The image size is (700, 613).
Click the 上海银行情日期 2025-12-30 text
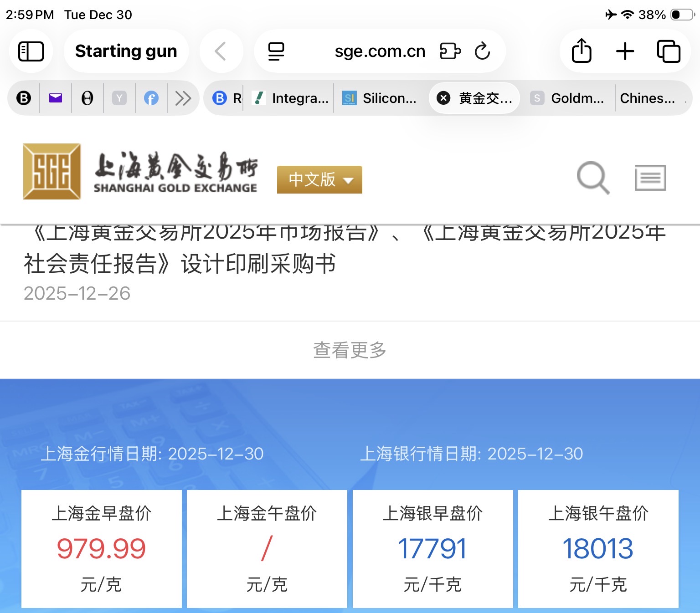472,454
